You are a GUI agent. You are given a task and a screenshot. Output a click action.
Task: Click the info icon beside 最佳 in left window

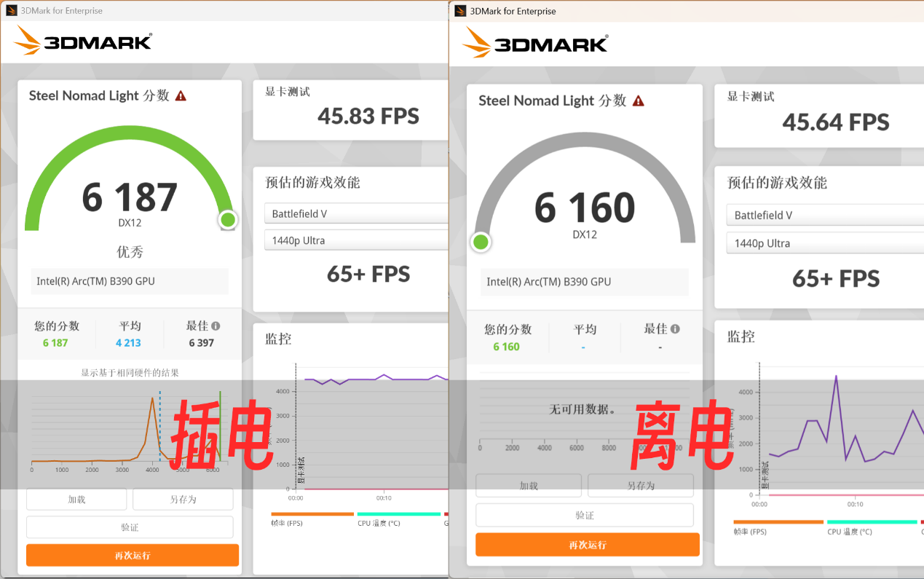tap(216, 326)
